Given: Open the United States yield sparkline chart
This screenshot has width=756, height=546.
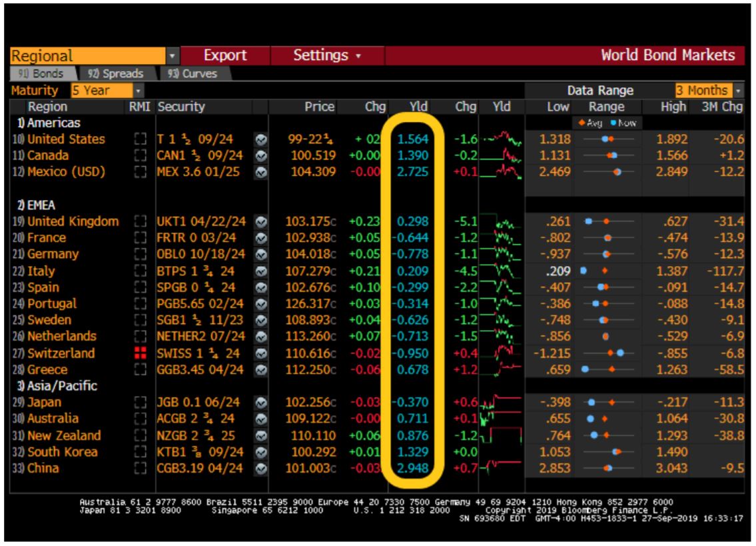Looking at the screenshot, I should point(502,139).
